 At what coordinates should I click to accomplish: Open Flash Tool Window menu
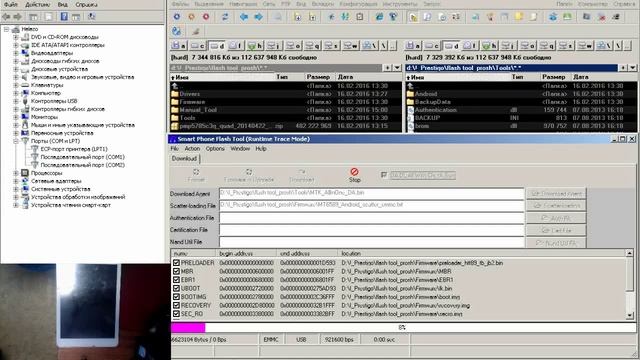click(x=240, y=149)
